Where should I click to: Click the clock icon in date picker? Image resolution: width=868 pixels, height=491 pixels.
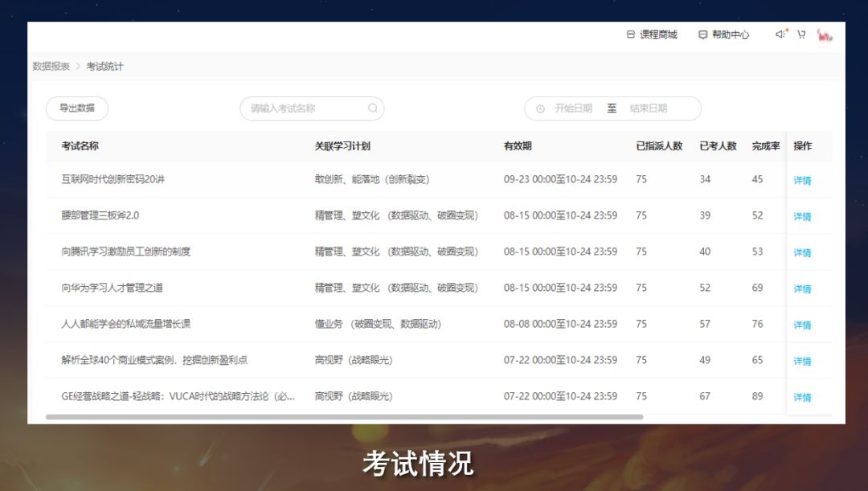click(x=540, y=108)
